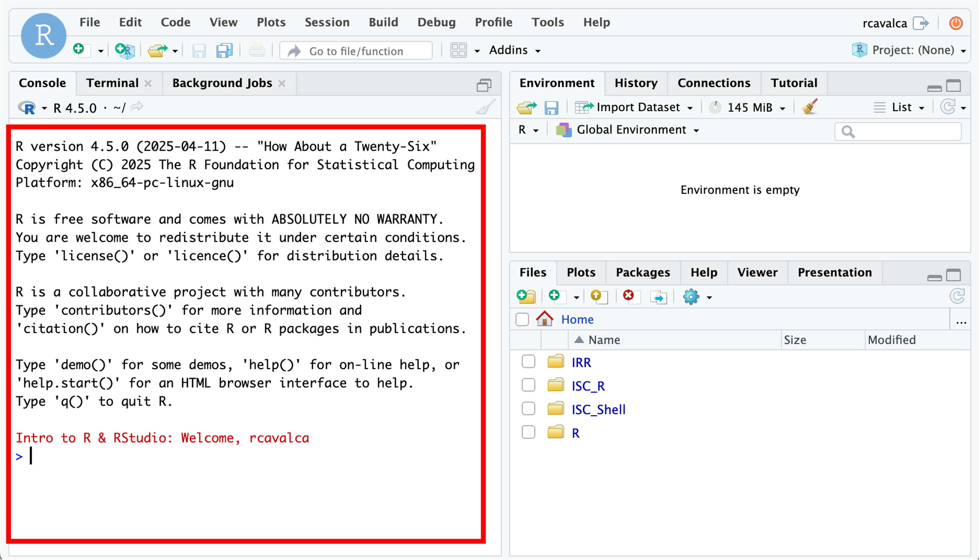Create a new folder in the Files pane
This screenshot has width=980, height=560.
tap(526, 296)
